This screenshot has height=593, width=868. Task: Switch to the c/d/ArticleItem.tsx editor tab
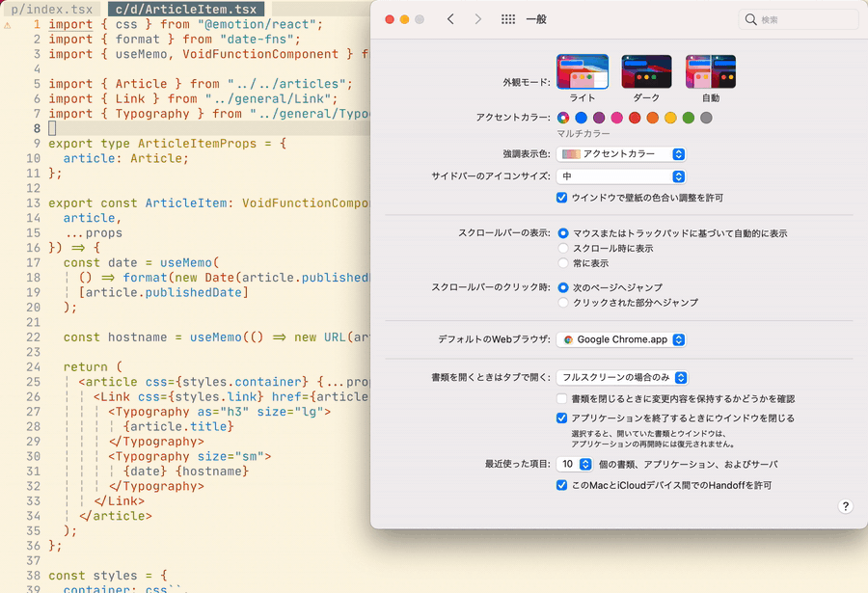coord(186,10)
